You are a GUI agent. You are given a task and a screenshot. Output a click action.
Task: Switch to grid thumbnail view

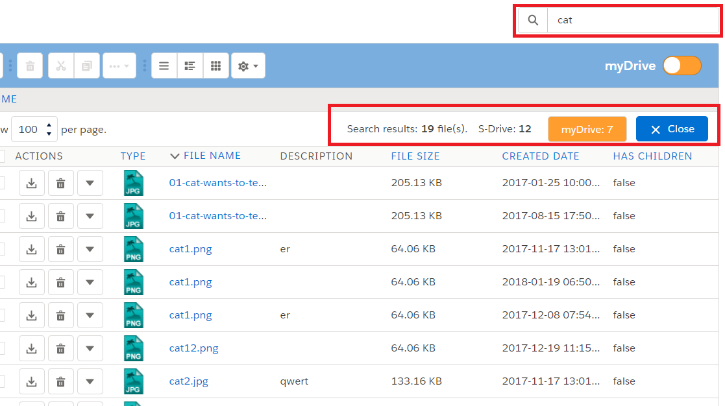coord(214,66)
